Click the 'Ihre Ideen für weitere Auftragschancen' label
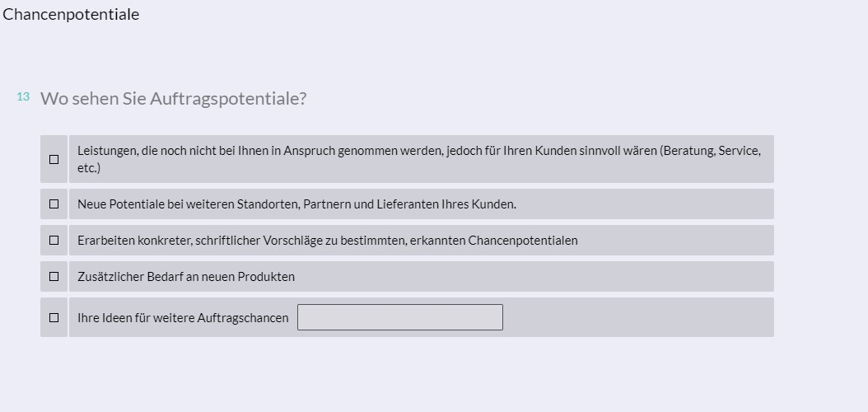 183,318
